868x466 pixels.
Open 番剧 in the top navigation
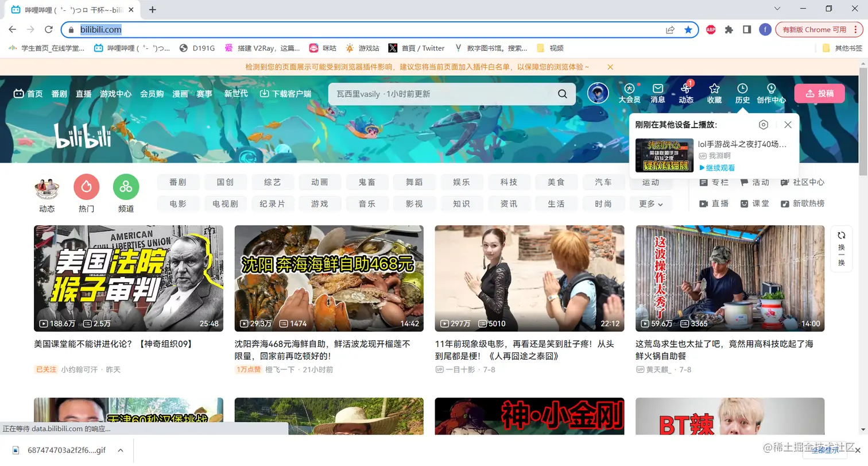tap(59, 94)
